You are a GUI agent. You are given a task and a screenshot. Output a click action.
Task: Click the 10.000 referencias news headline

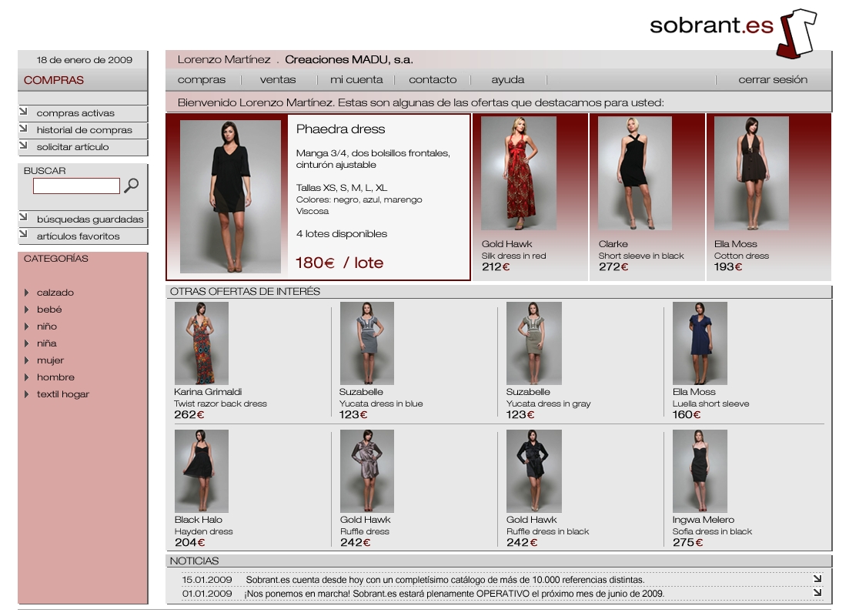tap(445, 580)
